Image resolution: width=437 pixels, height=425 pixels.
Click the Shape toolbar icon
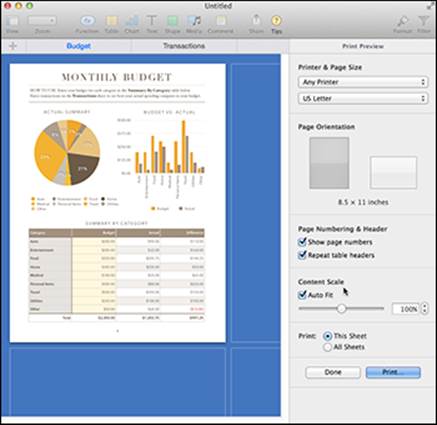click(172, 21)
